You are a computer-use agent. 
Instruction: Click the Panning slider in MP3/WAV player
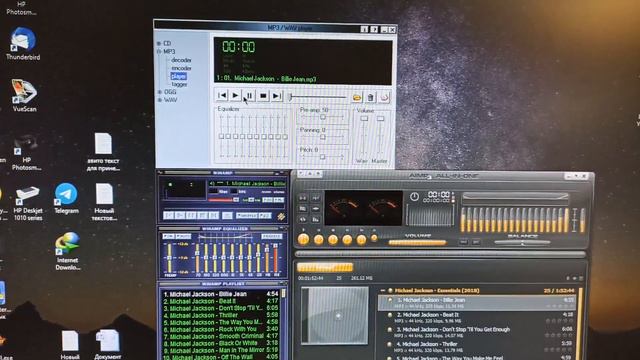click(322, 137)
